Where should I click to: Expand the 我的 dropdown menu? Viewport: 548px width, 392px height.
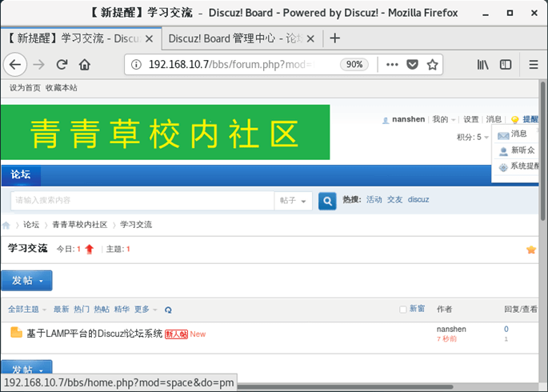click(x=443, y=119)
